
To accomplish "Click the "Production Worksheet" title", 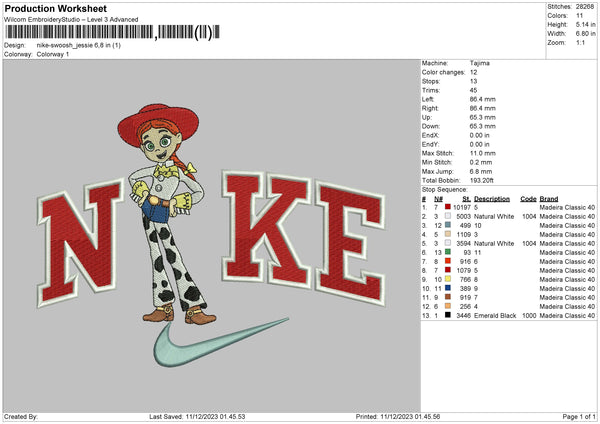I will coord(55,8).
